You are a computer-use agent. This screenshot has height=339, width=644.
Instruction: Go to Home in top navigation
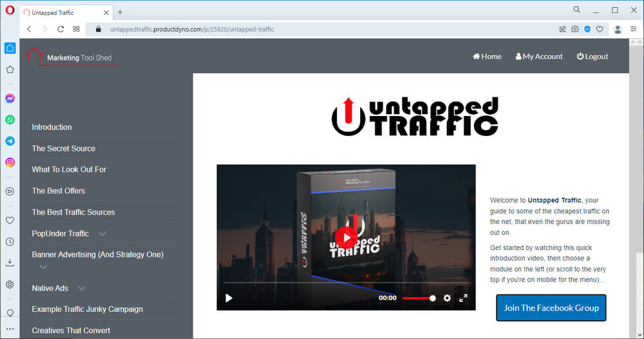click(487, 56)
